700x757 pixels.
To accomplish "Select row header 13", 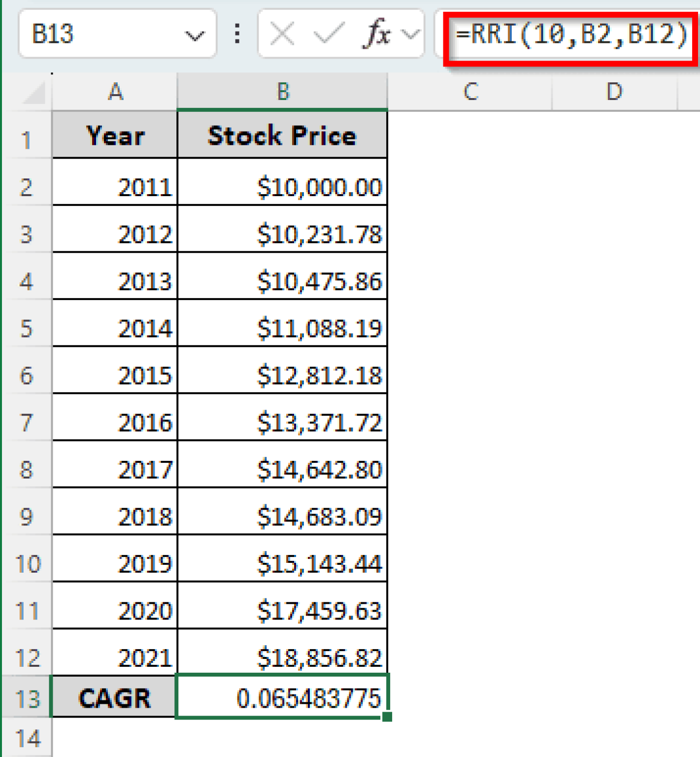I will 28,697.
